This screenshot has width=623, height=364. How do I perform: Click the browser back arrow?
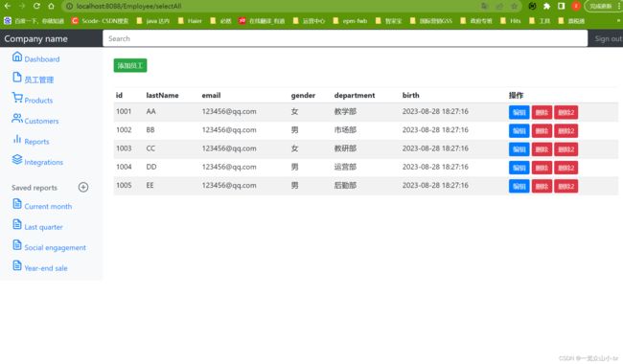7,6
